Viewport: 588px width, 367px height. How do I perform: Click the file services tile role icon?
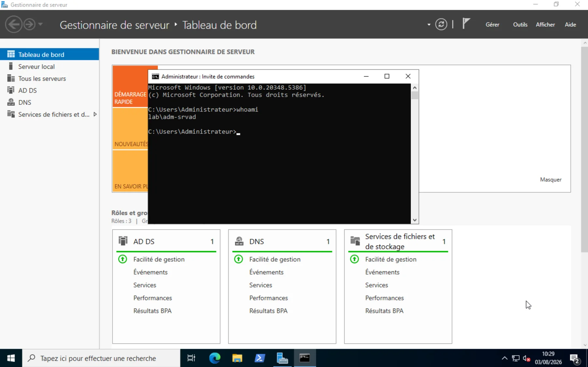tap(355, 241)
